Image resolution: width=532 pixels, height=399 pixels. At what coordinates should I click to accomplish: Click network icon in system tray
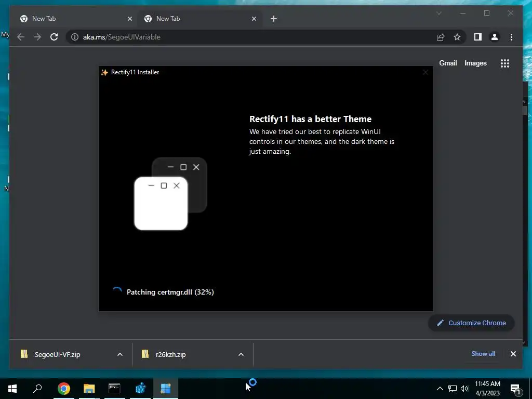pyautogui.click(x=453, y=389)
